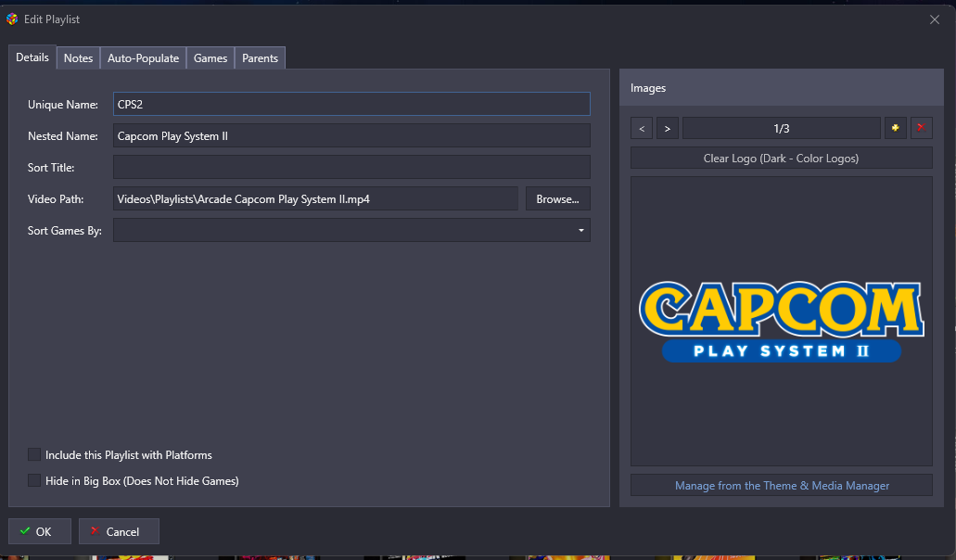Viewport: 956px width, 560px height.
Task: Open the Parents tab
Action: tap(260, 58)
